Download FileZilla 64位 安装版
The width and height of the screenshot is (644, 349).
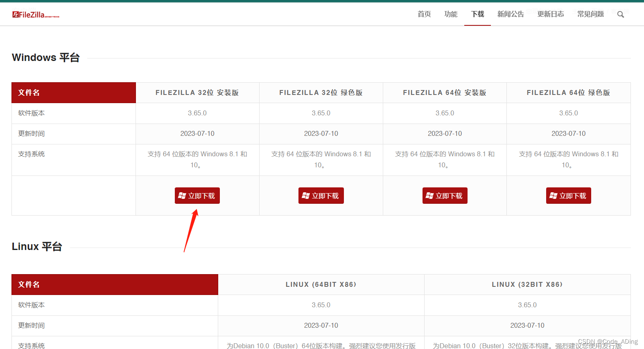(x=445, y=196)
